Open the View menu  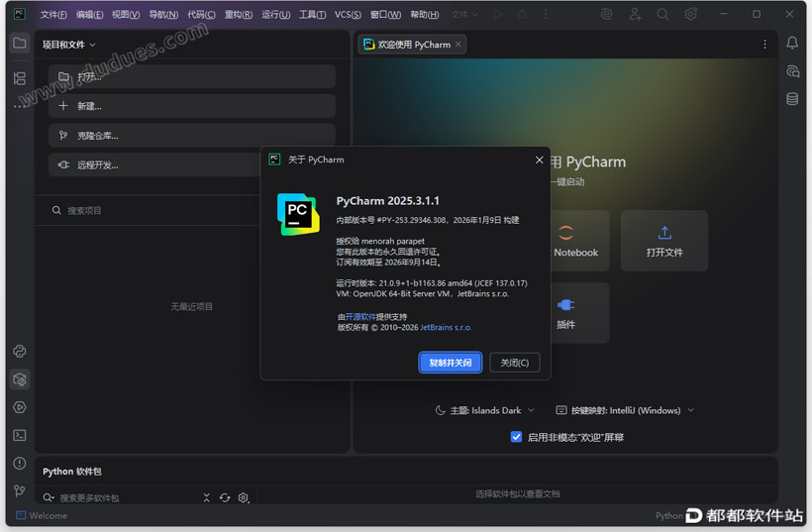tap(126, 15)
